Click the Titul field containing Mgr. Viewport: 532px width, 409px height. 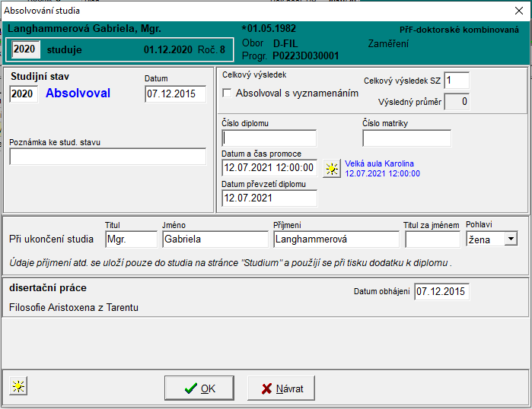132,239
